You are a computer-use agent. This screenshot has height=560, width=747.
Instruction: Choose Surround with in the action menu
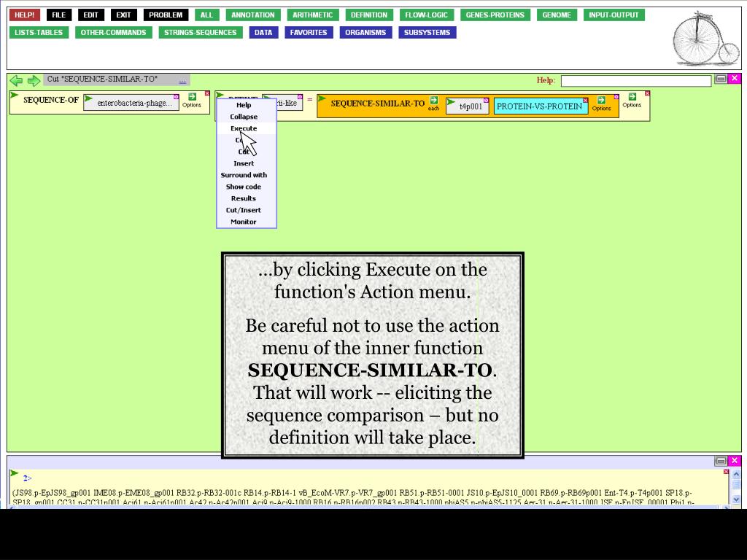[244, 175]
